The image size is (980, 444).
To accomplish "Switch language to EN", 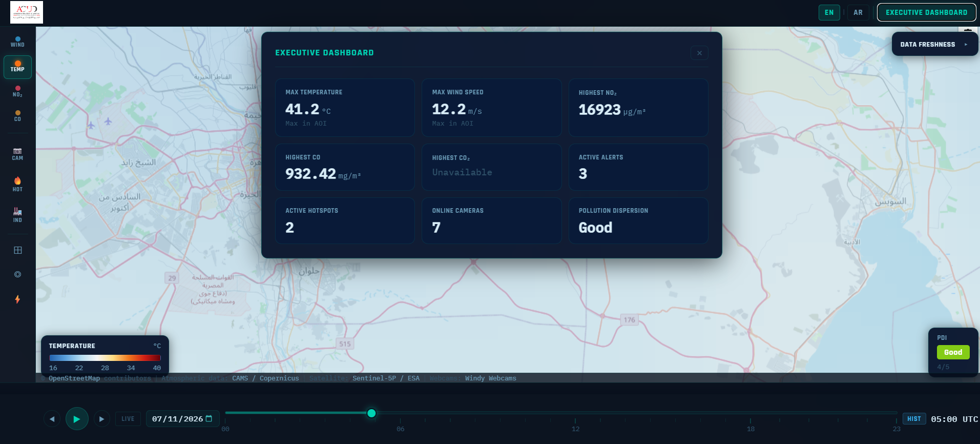I will (829, 12).
